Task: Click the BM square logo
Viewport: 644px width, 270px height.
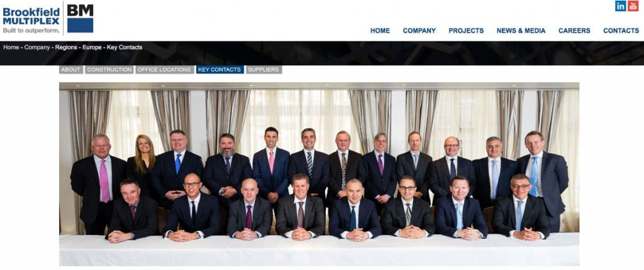Action: [80, 18]
